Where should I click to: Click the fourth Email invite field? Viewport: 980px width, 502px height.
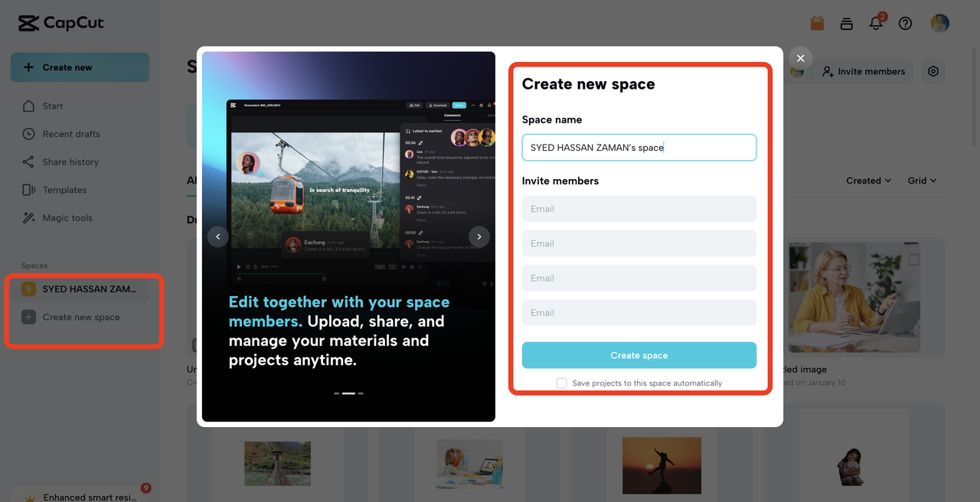click(x=639, y=312)
